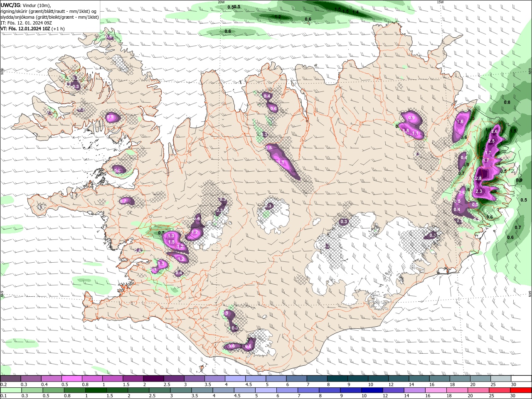Pick the lower legend green swatch at 0.5
532x399 pixels.
[x=53, y=390]
